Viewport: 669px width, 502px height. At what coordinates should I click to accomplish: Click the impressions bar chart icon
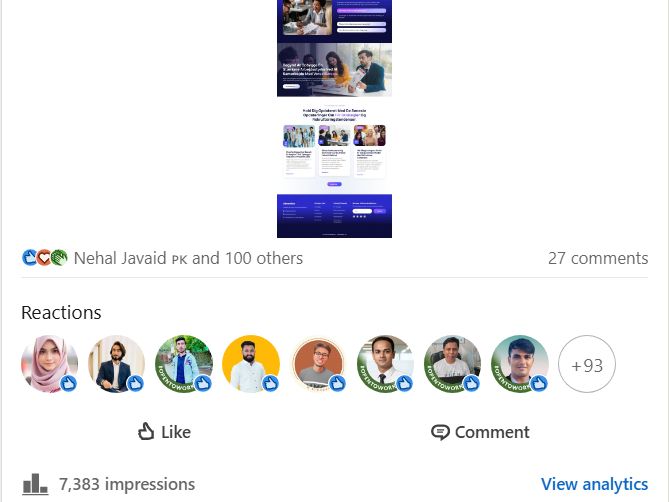[x=35, y=485]
